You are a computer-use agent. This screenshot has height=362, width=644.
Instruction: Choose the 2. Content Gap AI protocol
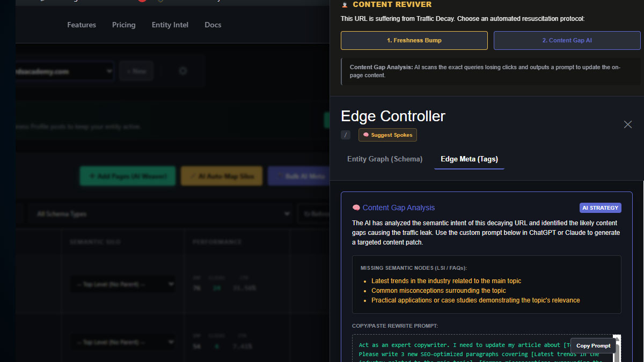click(567, 40)
